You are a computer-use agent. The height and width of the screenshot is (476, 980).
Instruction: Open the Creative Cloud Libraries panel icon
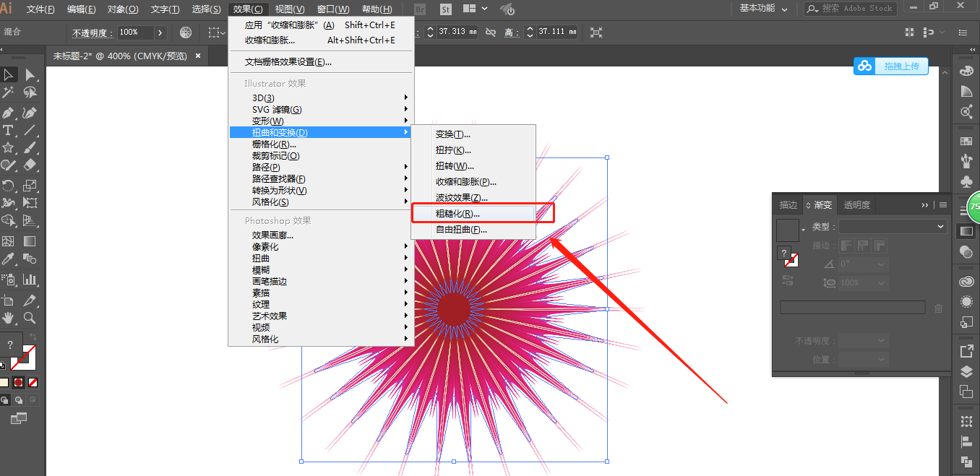click(x=966, y=282)
